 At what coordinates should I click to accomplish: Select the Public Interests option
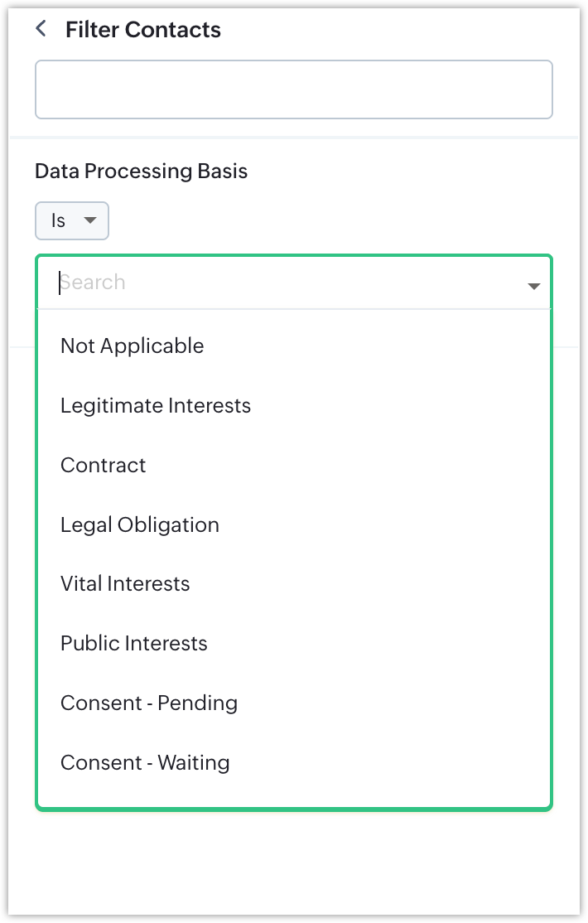click(133, 644)
